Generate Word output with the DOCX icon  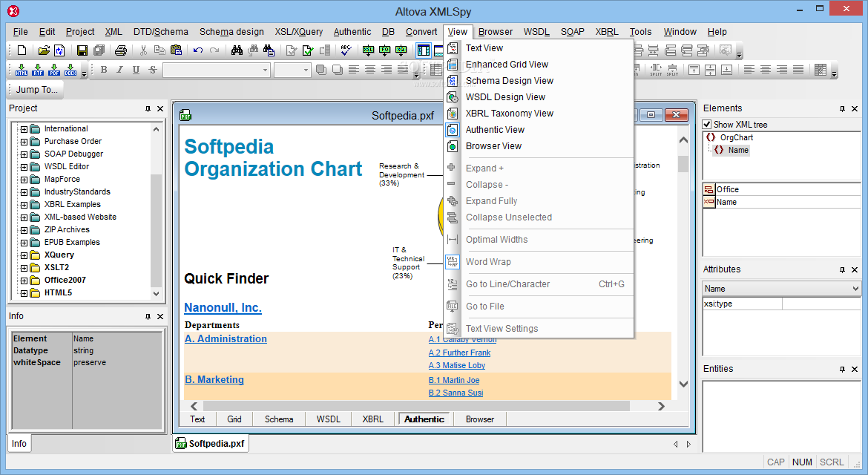[70, 69]
